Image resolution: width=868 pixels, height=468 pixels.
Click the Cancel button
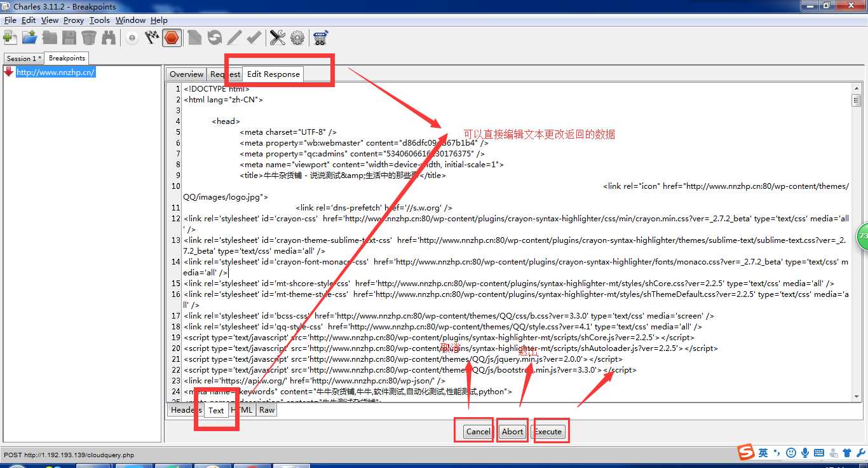(478, 431)
